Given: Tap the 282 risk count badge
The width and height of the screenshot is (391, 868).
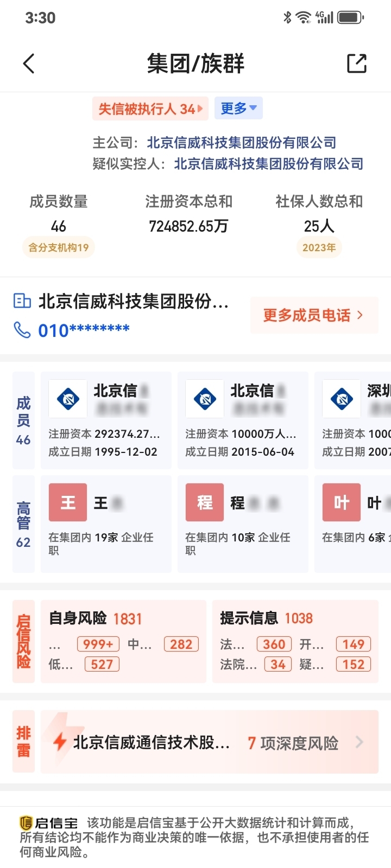Looking at the screenshot, I should [181, 644].
